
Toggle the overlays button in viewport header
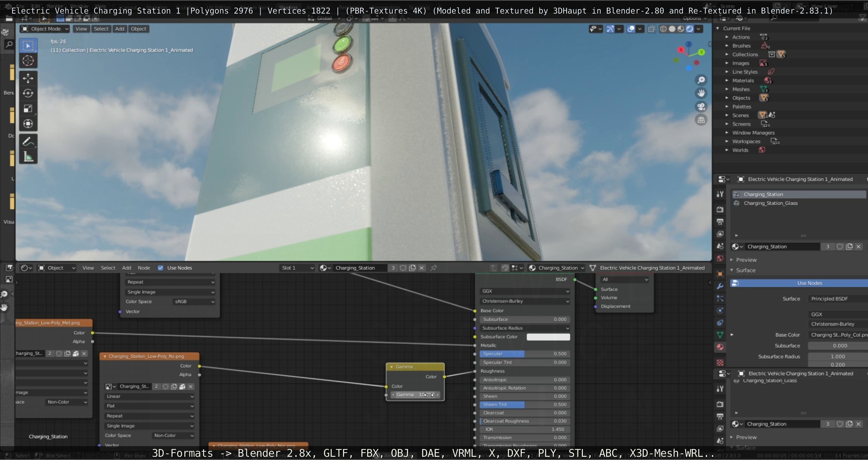tap(631, 29)
